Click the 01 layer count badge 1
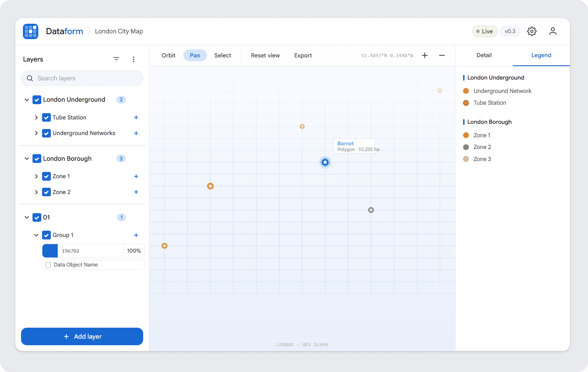The width and height of the screenshot is (588, 372). coord(121,217)
